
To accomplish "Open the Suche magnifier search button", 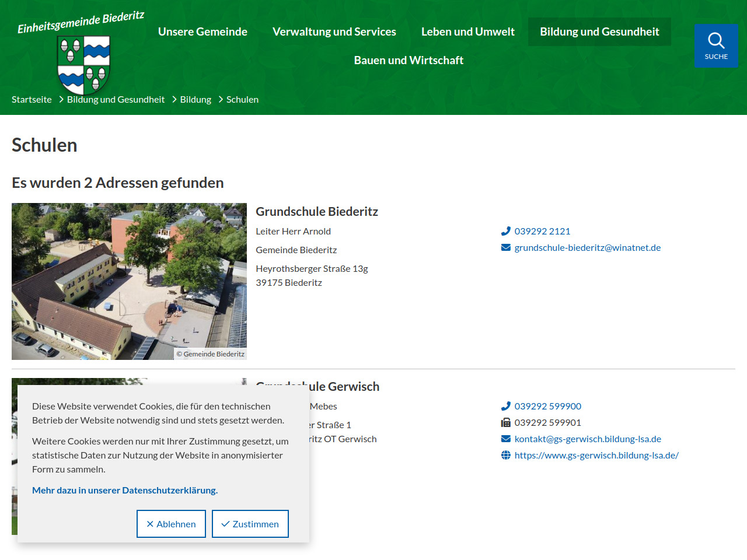I will click(x=716, y=45).
